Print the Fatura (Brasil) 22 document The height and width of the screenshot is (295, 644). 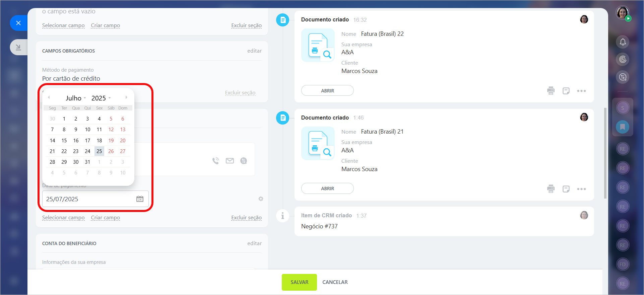pyautogui.click(x=551, y=91)
